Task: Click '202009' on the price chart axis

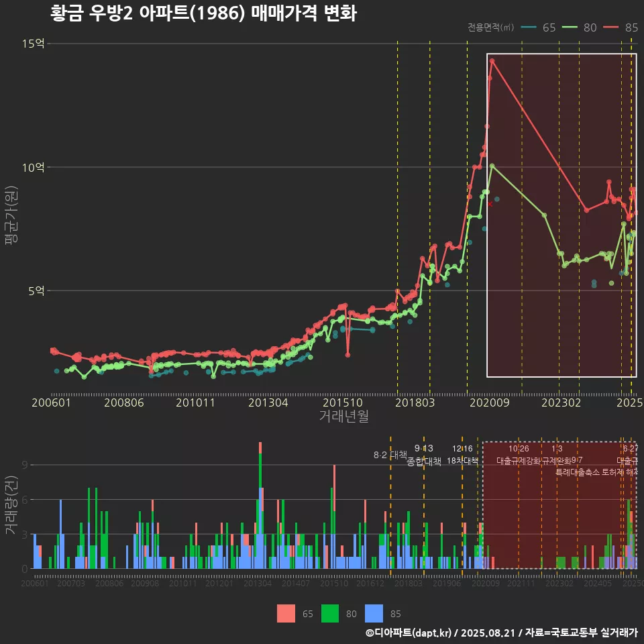Action: (490, 402)
